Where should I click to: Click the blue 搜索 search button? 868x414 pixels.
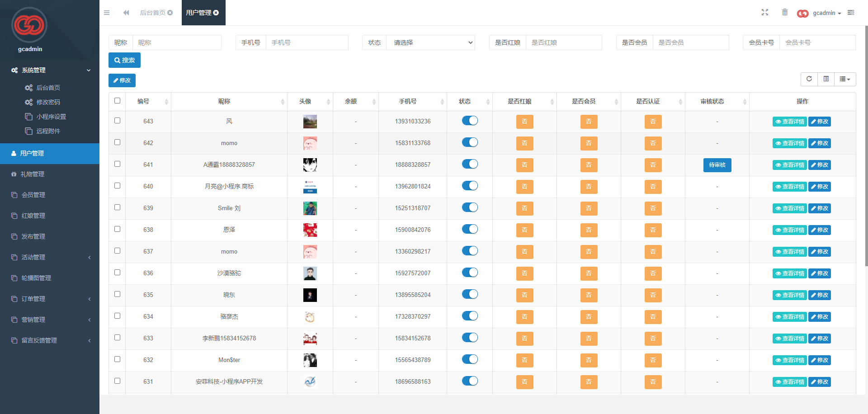[x=124, y=60]
